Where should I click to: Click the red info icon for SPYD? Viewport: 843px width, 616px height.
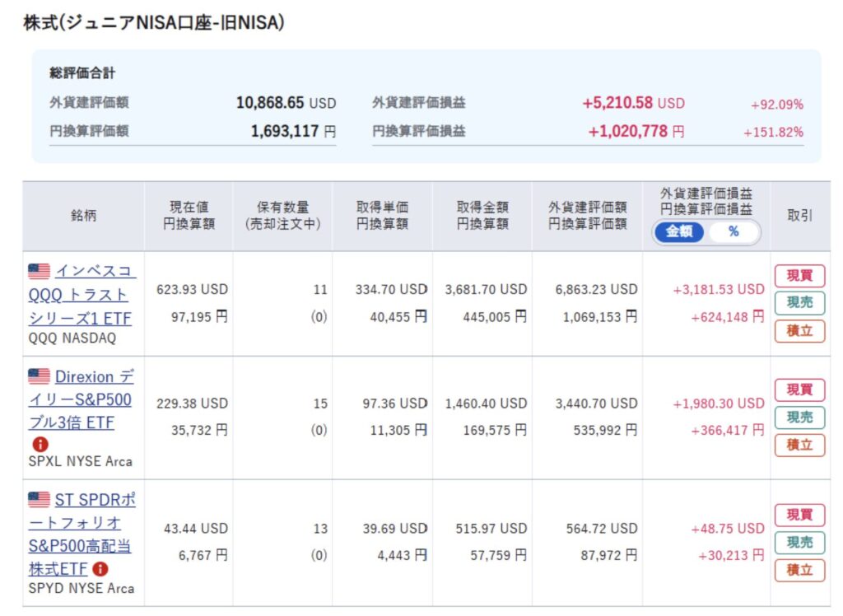tap(100, 569)
